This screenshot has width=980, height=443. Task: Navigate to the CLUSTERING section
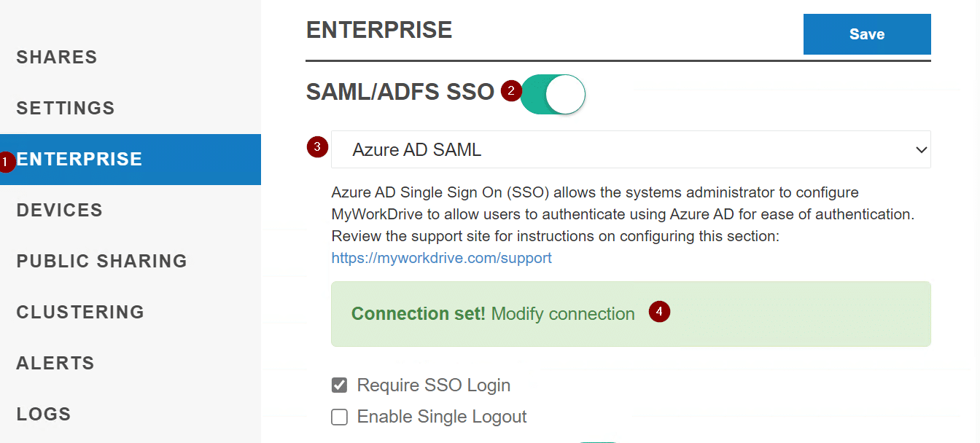(80, 312)
